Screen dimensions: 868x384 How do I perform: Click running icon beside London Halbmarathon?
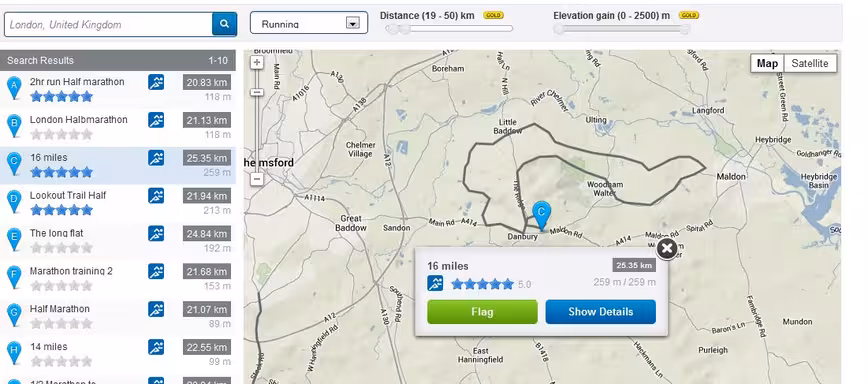(156, 120)
